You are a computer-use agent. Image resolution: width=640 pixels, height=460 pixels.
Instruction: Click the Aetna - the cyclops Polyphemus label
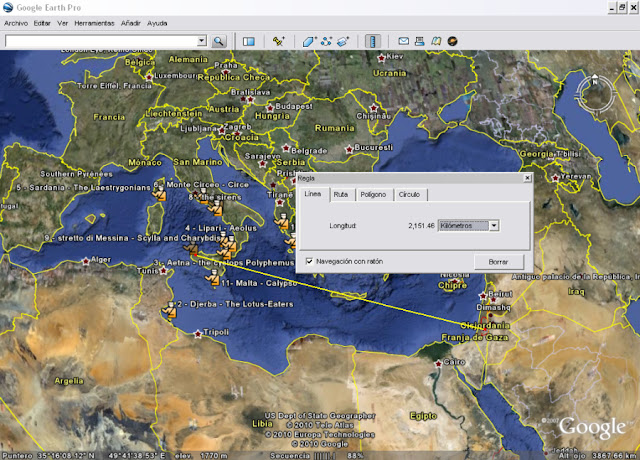(x=224, y=262)
